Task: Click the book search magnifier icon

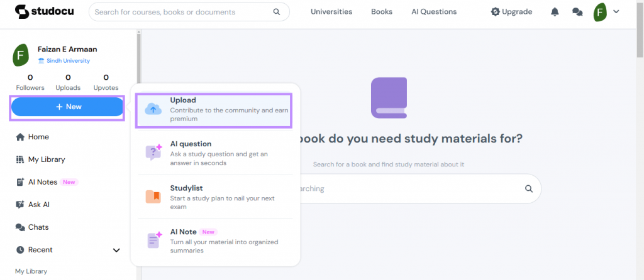Action: tap(529, 188)
